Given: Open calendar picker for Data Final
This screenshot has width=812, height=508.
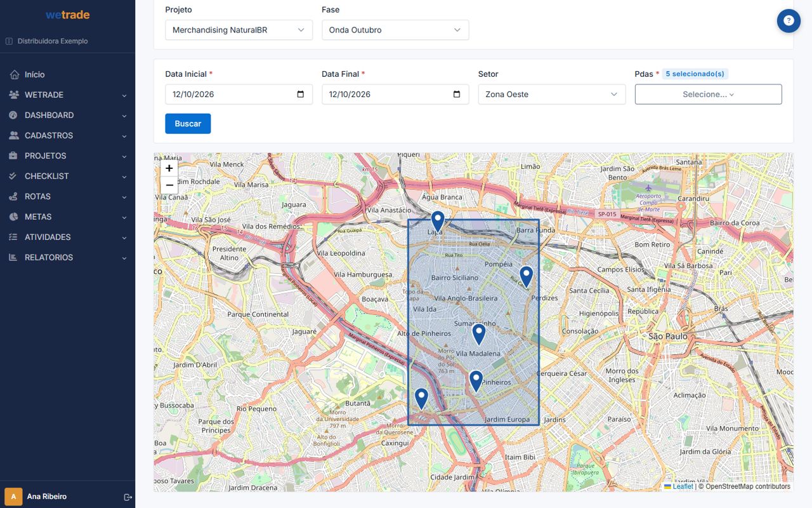Looking at the screenshot, I should click(x=457, y=95).
